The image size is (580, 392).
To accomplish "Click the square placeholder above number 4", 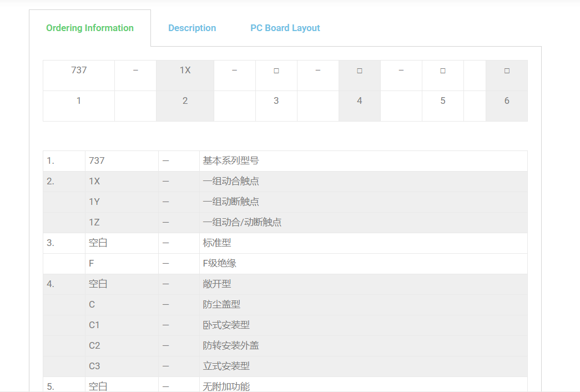I will click(x=360, y=71).
